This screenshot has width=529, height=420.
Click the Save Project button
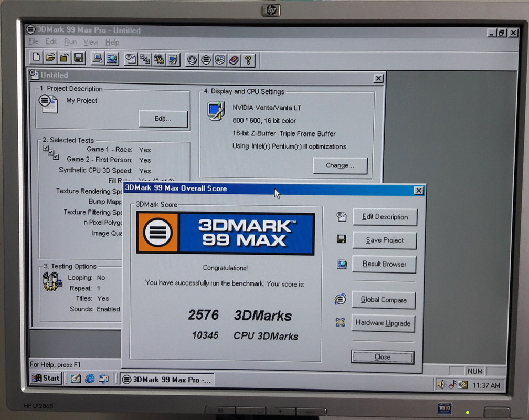click(x=385, y=240)
